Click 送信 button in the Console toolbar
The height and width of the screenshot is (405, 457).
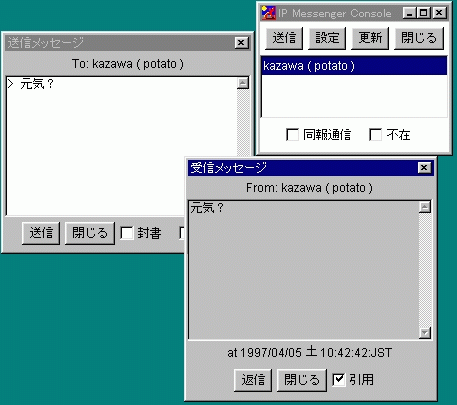284,38
